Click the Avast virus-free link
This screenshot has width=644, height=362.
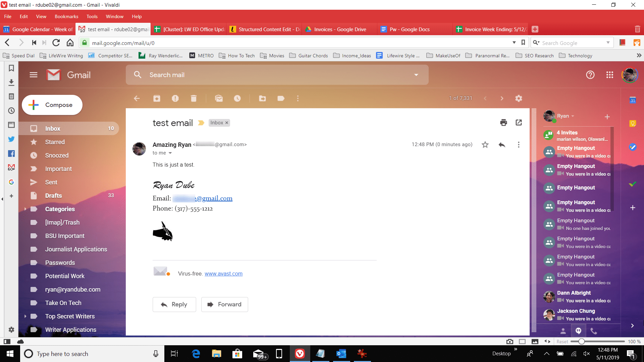coord(223,273)
